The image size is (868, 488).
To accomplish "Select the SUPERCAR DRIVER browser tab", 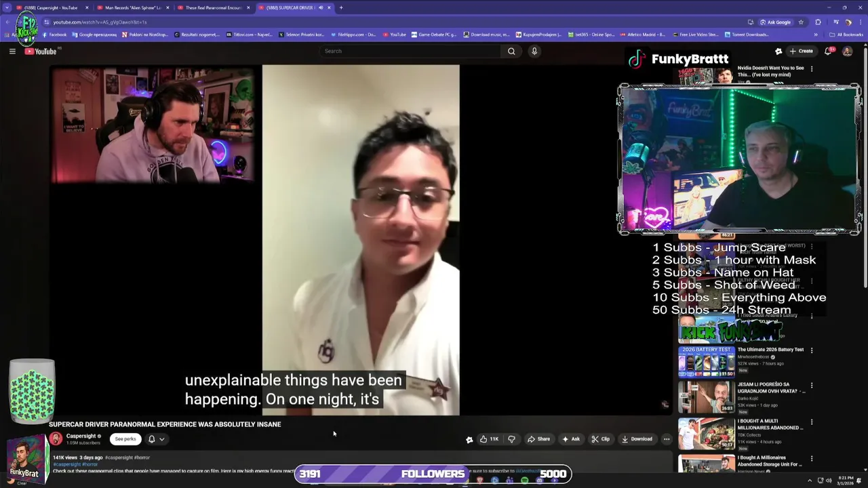I will (x=290, y=7).
